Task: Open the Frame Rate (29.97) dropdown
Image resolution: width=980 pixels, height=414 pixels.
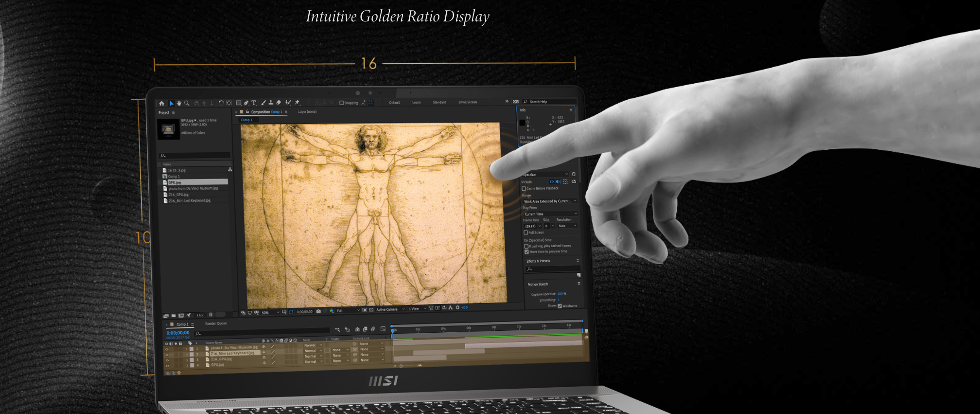Action: (x=533, y=226)
